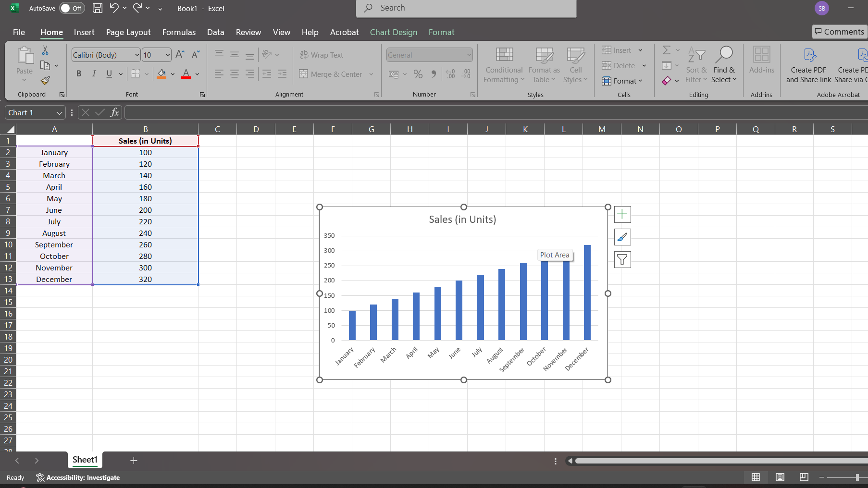Click the zoom slider handle
This screenshot has width=868, height=488.
coord(857,477)
